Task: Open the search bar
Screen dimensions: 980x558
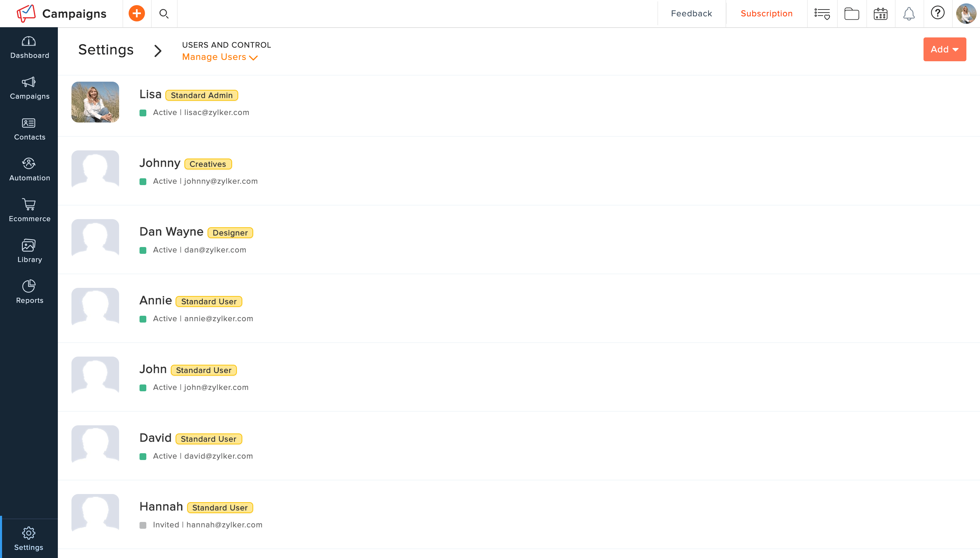Action: pyautogui.click(x=164, y=13)
